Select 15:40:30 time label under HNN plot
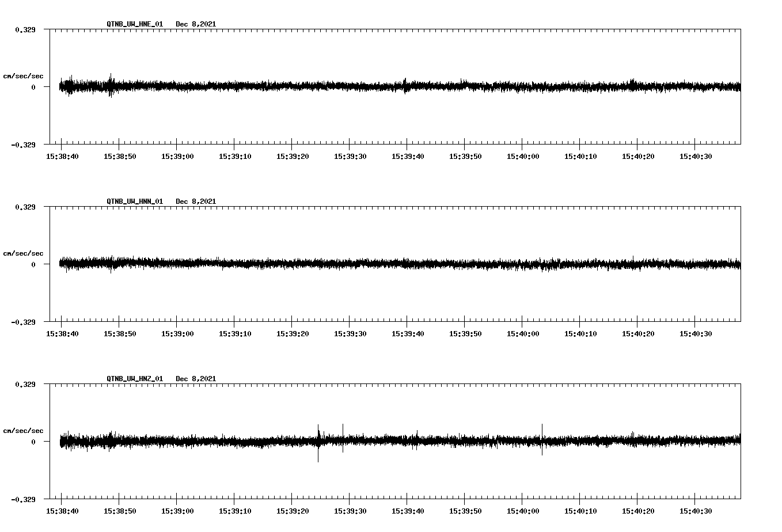 coord(696,334)
